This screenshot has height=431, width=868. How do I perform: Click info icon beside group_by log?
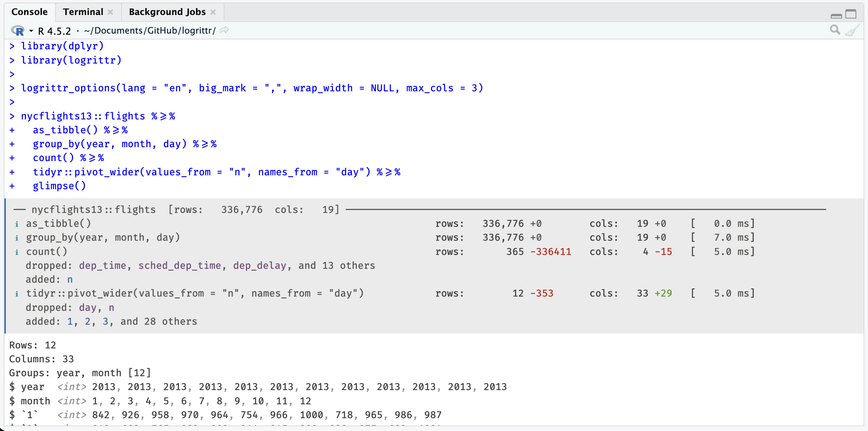tap(17, 238)
